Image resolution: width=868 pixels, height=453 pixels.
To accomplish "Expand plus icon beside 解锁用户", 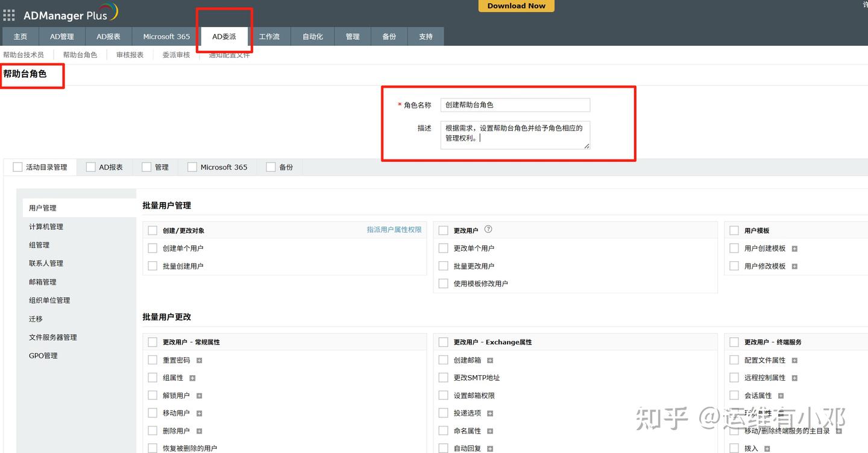I will point(199,396).
